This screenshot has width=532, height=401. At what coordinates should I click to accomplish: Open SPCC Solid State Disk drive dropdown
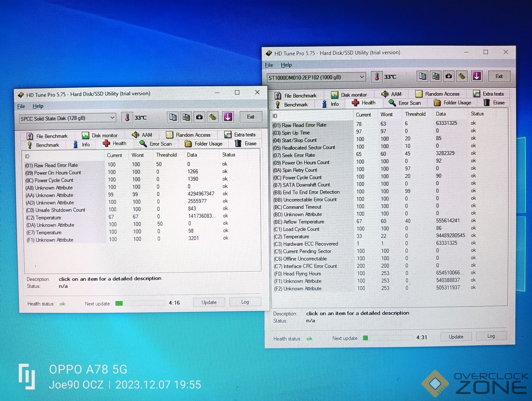68,118
